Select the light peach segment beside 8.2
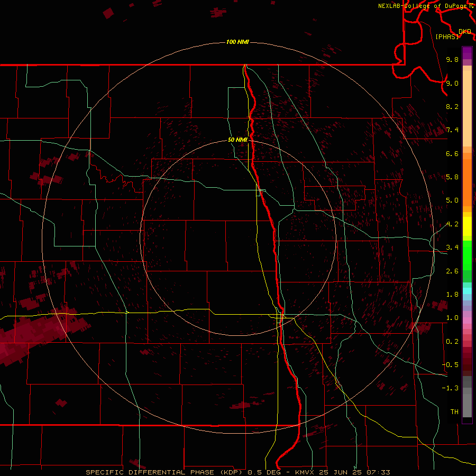Screen dimensions: 476x476 click(x=467, y=108)
